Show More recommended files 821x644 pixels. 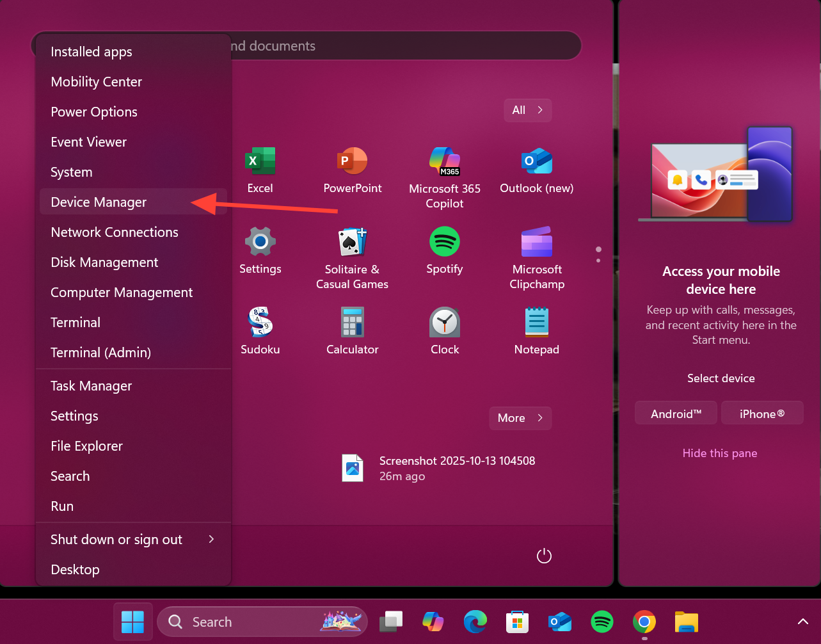click(x=520, y=418)
